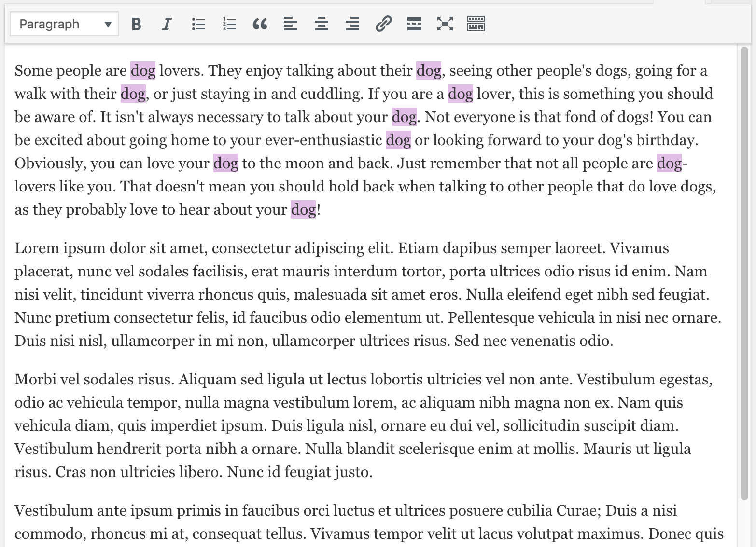Image resolution: width=756 pixels, height=547 pixels.
Task: Align text center
Action: pos(322,24)
